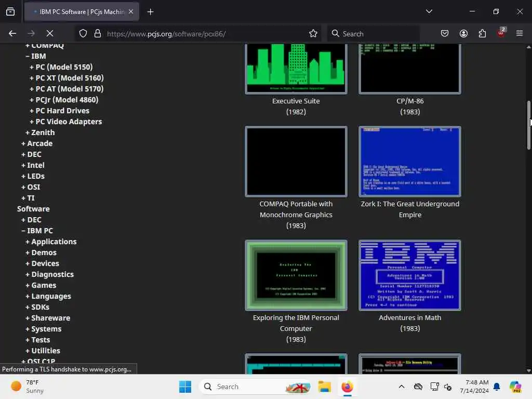Expand DEC under Software

31,220
